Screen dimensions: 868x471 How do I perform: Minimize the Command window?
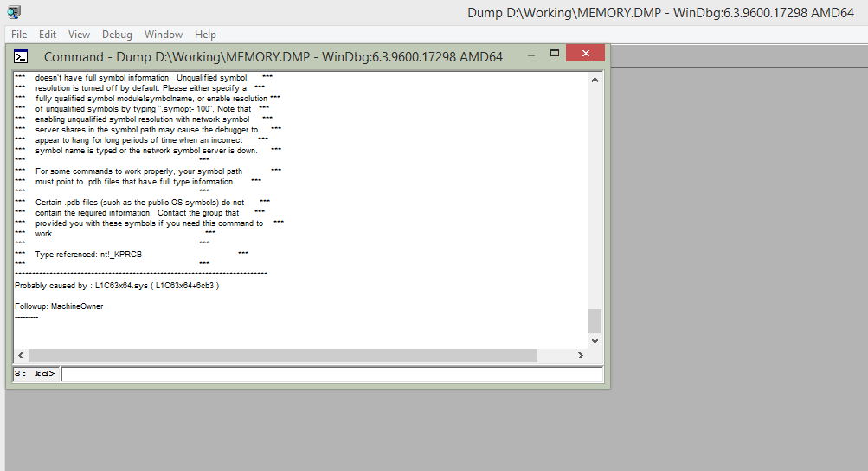[x=531, y=55]
